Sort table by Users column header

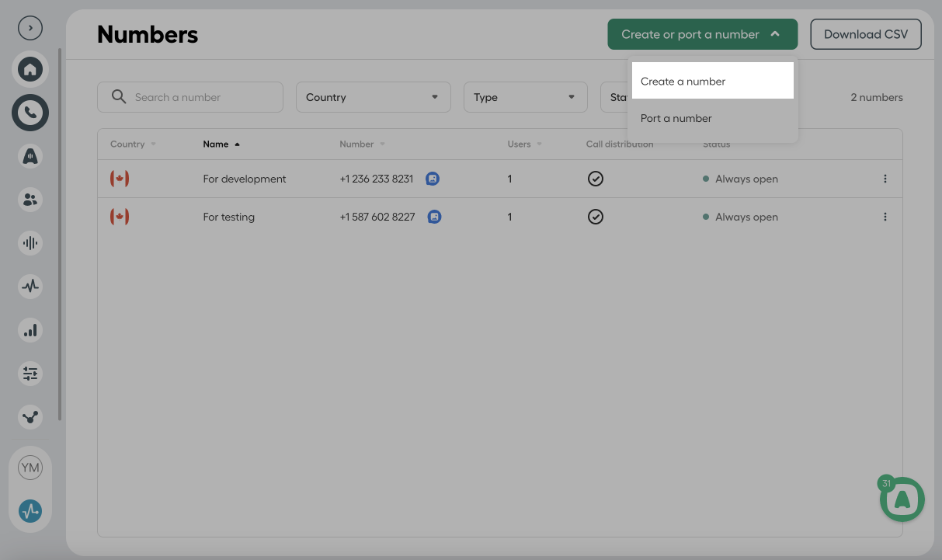tap(524, 144)
